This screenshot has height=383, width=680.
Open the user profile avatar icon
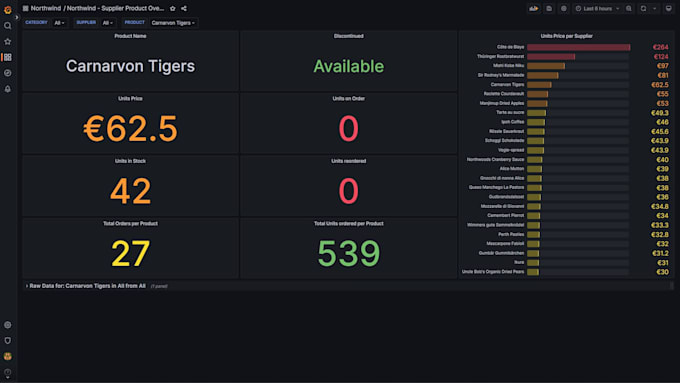tap(8, 357)
